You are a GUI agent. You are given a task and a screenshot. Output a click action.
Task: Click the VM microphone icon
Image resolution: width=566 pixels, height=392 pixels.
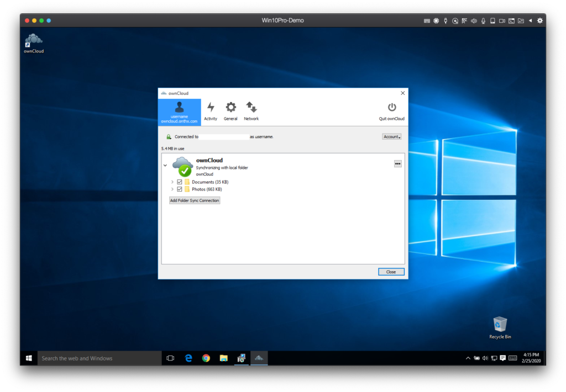[x=483, y=21]
